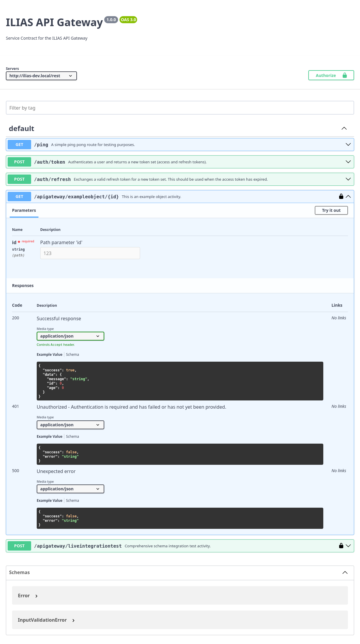Click the lock icon inside Authorize button
Image resolution: width=360 pixels, height=644 pixels.
pos(345,75)
